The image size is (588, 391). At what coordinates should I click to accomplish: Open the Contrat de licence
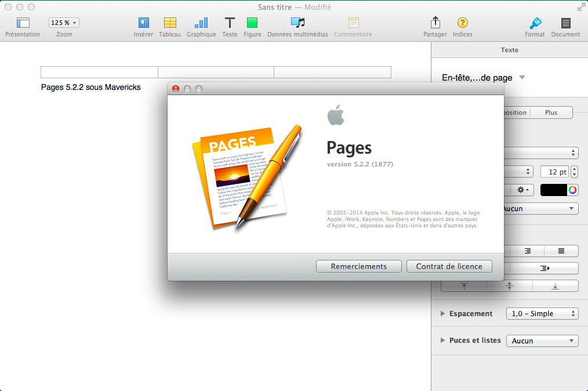point(449,266)
